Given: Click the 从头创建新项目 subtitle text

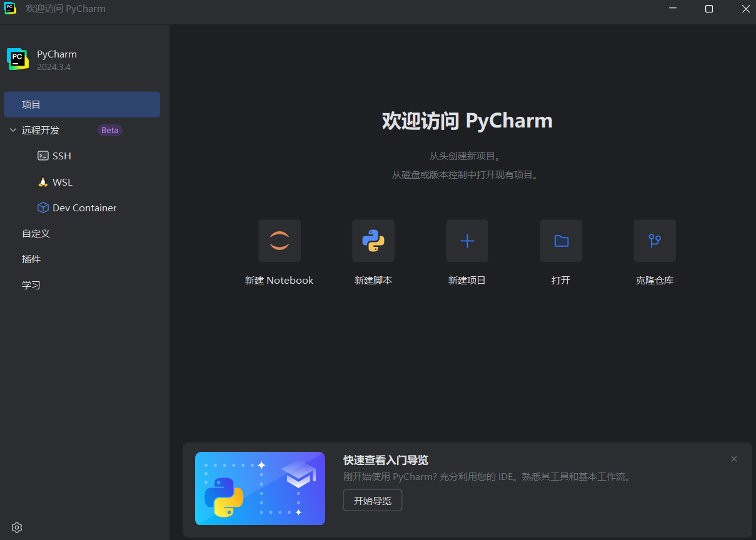Looking at the screenshot, I should tap(465, 156).
